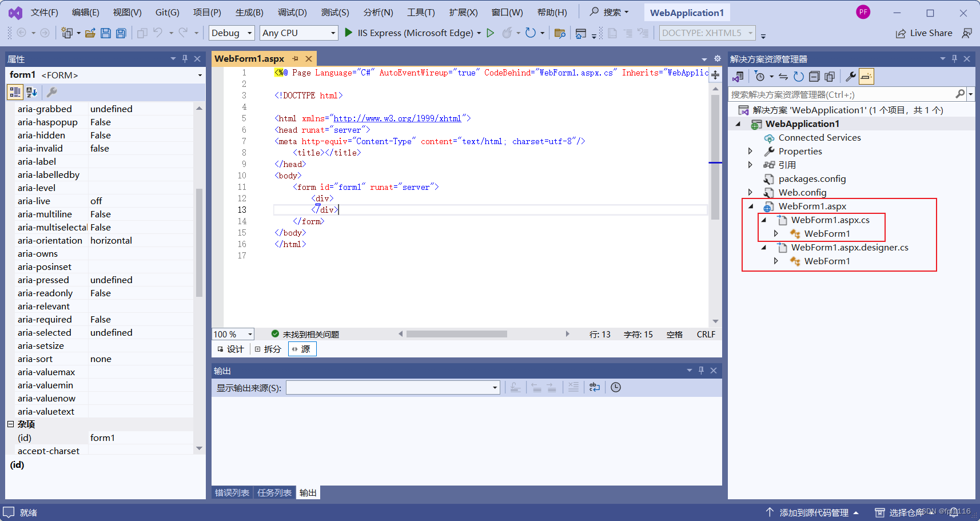
Task: Click the Property Pages wrench icon in Properties
Action: [51, 92]
